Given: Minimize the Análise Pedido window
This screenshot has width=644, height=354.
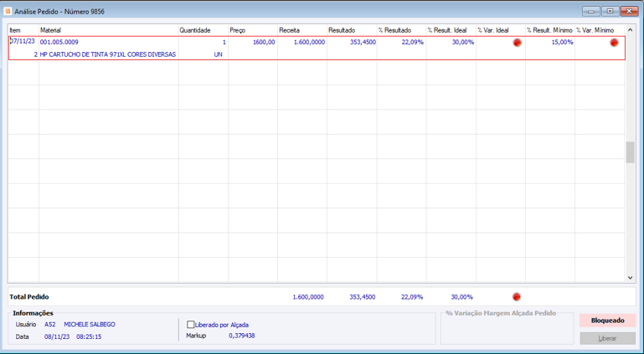Looking at the screenshot, I should pos(591,12).
